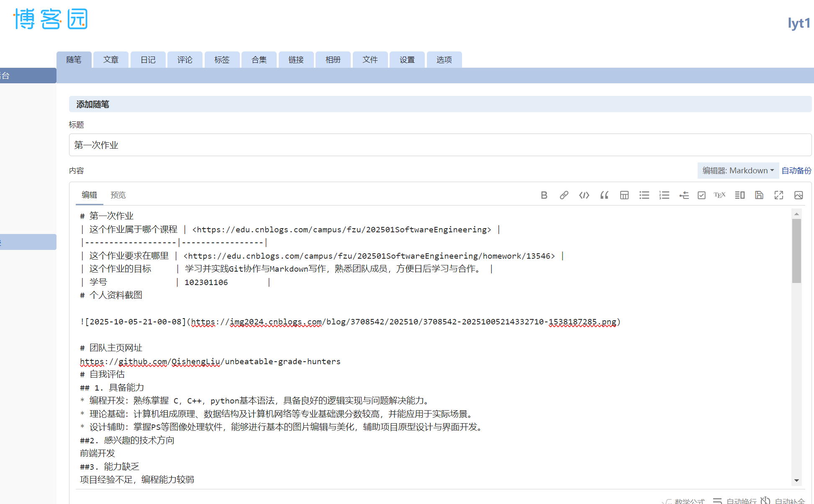This screenshot has height=504, width=814.
Task: Insert an unordered bullet list
Action: pos(644,195)
